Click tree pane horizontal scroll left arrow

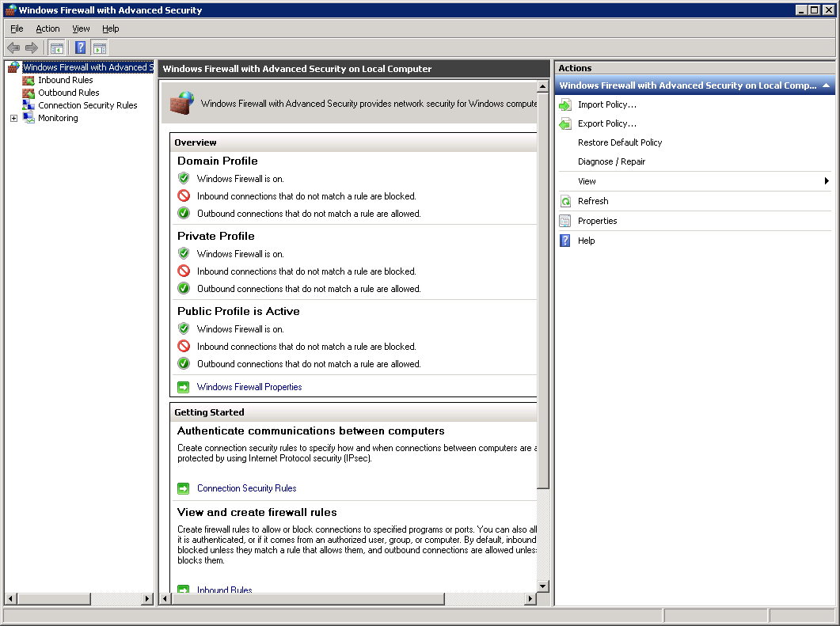pyautogui.click(x=11, y=598)
